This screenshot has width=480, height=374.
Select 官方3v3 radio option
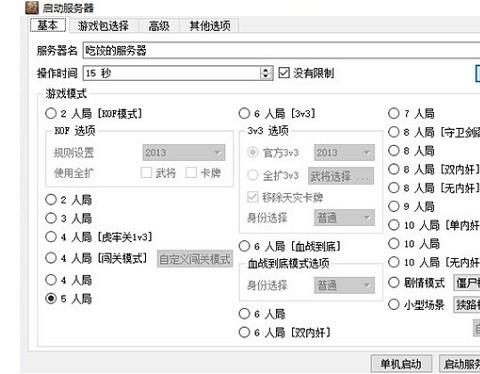252,152
